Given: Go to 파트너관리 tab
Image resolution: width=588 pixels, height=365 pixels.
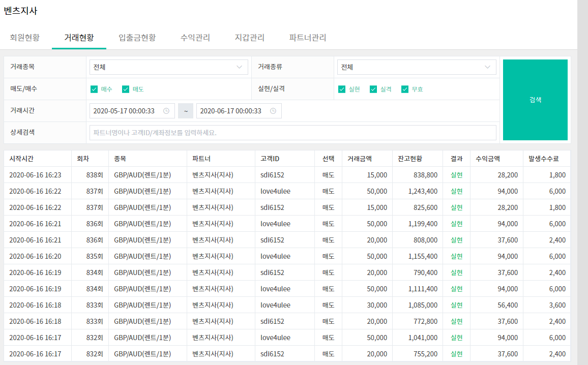Looking at the screenshot, I should [308, 38].
